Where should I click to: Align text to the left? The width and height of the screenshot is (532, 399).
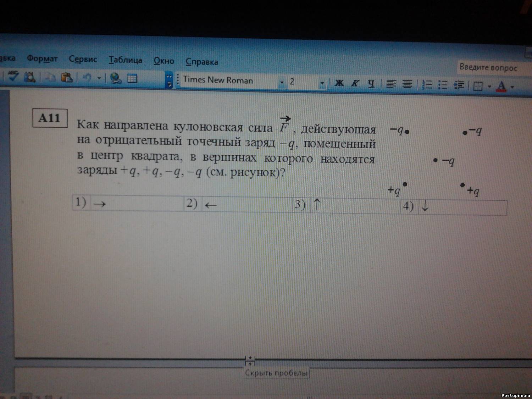391,84
